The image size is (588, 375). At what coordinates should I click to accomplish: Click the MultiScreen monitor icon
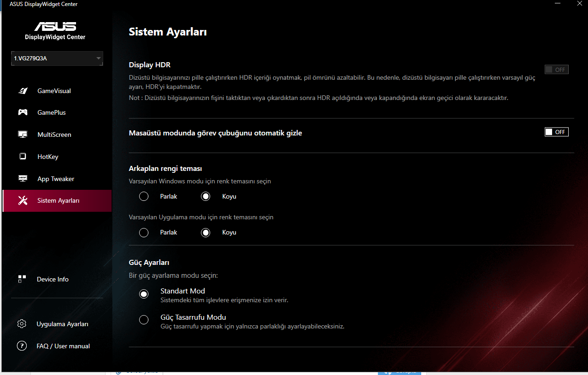[23, 135]
